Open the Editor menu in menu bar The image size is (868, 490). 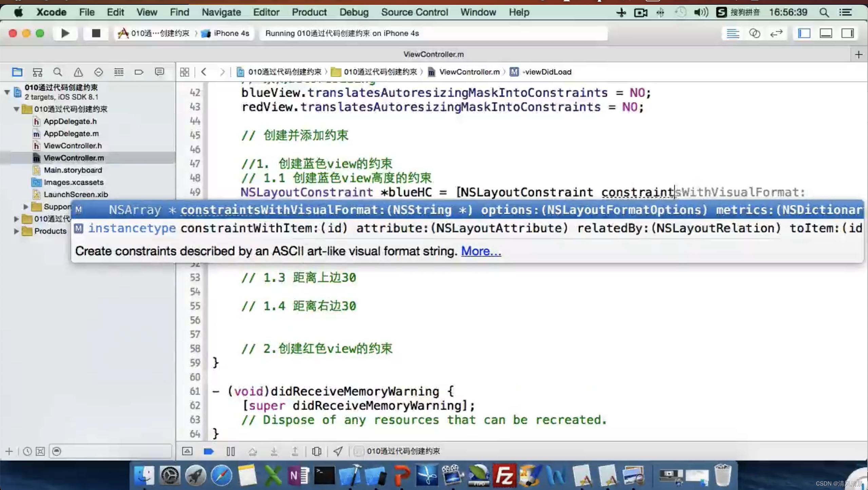tap(266, 12)
